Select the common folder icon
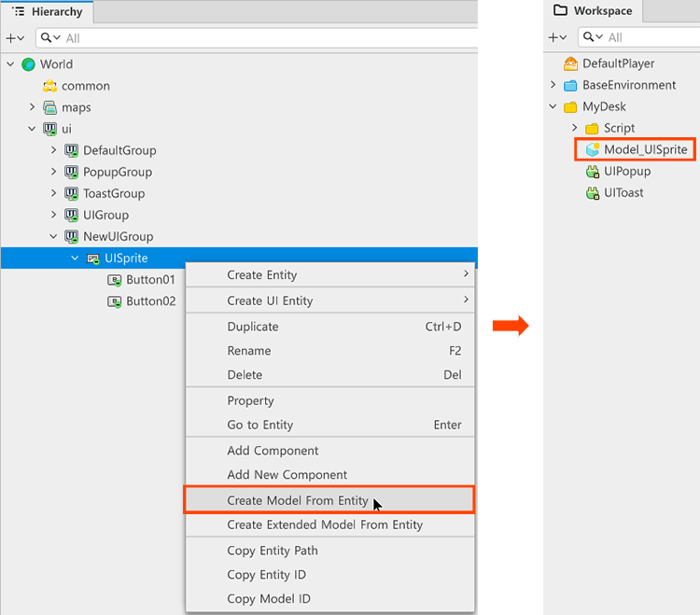Screen dimensions: 700x615 49,86
